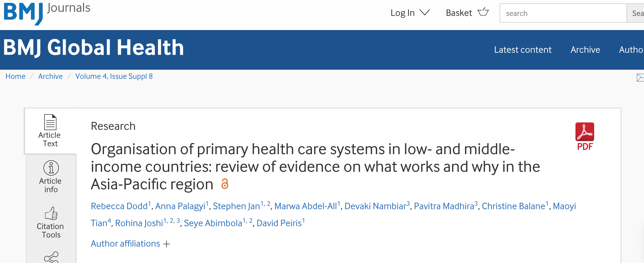Open the shopping basket icon
The image size is (644, 263).
point(483,12)
